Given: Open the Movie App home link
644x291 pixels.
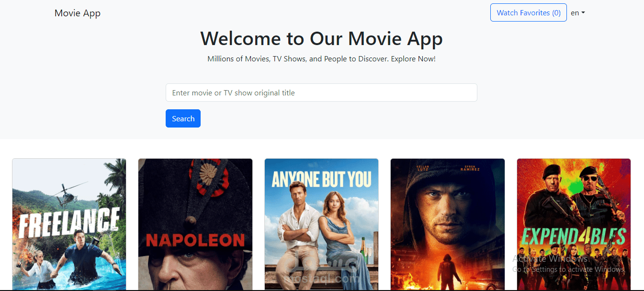Looking at the screenshot, I should pos(78,13).
